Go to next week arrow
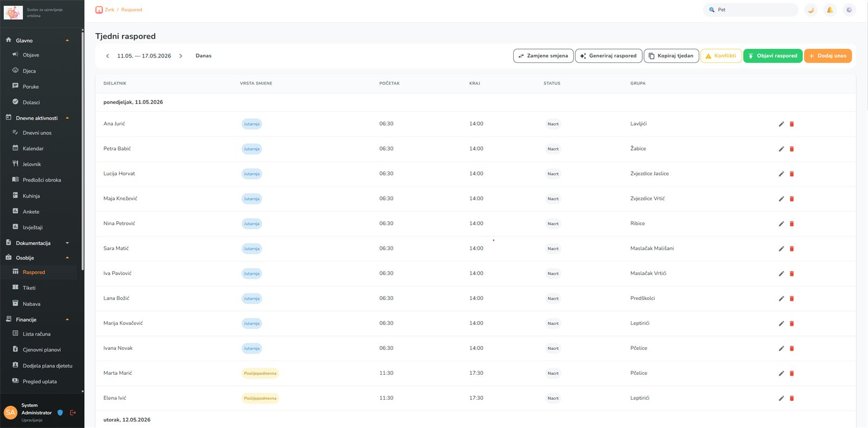The height and width of the screenshot is (428, 868). pos(181,56)
